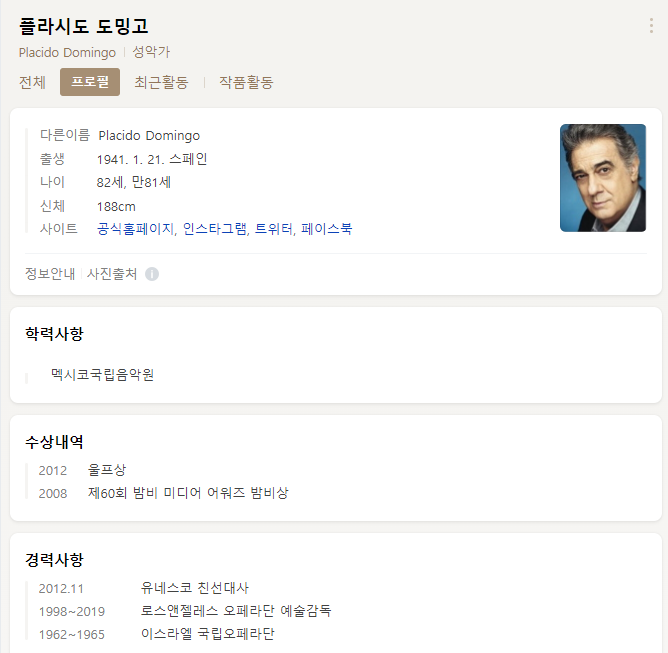668x653 pixels.
Task: Open the 트위터 link
Action: [274, 229]
